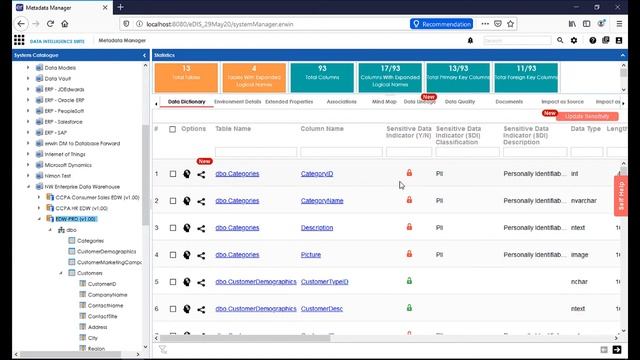Screen dimensions: 640x360
Task: Check the checkbox for row 4 Picture
Action: [173, 255]
